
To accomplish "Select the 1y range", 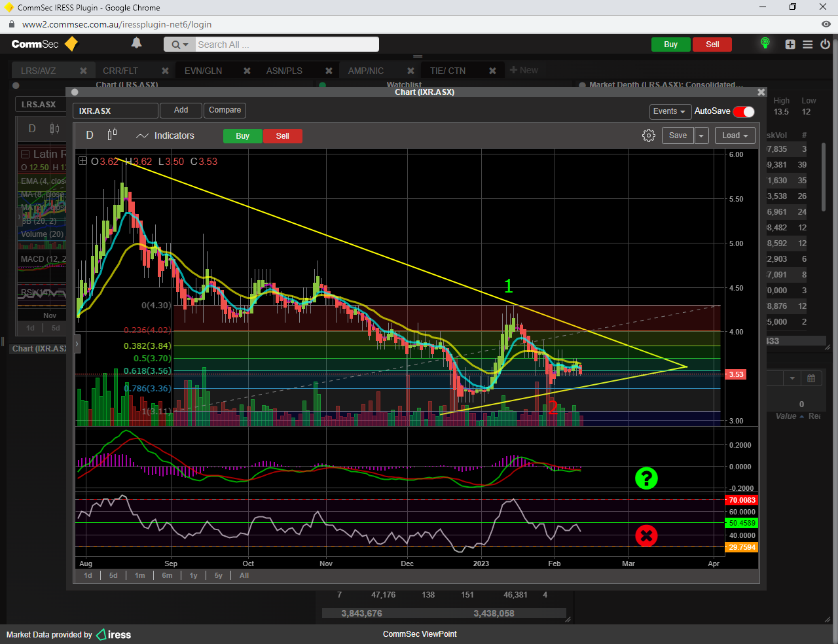I will click(x=193, y=576).
